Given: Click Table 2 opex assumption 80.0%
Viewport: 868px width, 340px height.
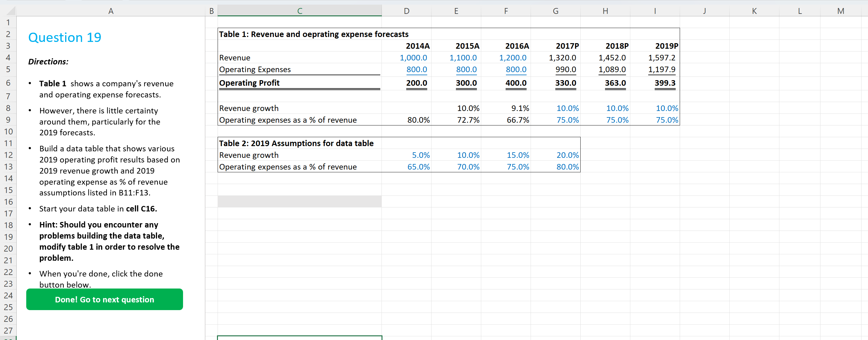Looking at the screenshot, I should [x=567, y=167].
